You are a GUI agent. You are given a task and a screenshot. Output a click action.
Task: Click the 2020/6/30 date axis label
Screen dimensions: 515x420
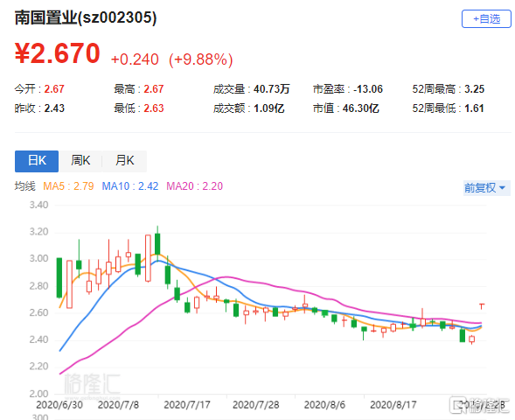point(59,405)
